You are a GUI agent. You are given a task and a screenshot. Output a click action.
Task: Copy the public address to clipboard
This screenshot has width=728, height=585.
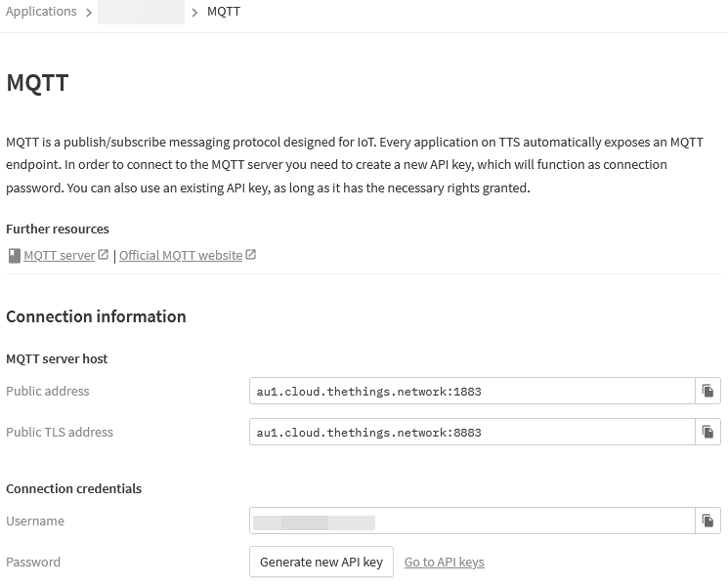tap(707, 391)
